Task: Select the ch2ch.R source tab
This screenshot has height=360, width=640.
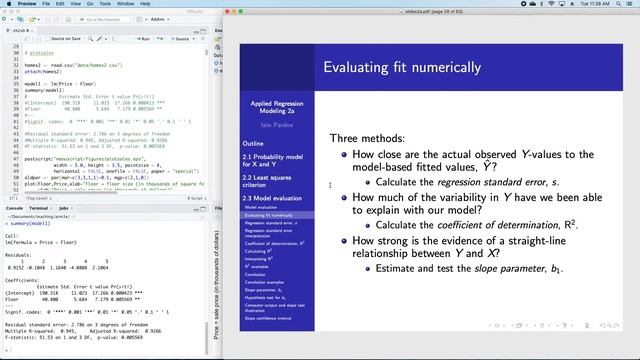Action: [x=20, y=30]
